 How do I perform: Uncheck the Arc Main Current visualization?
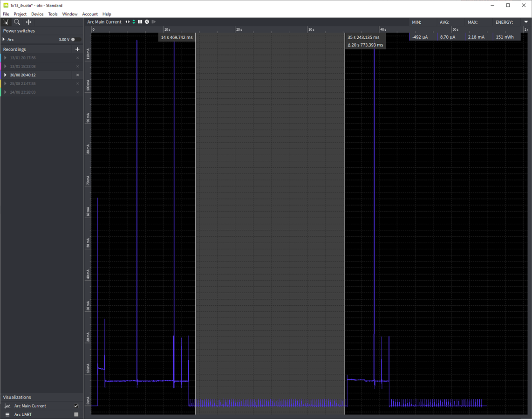tap(76, 406)
